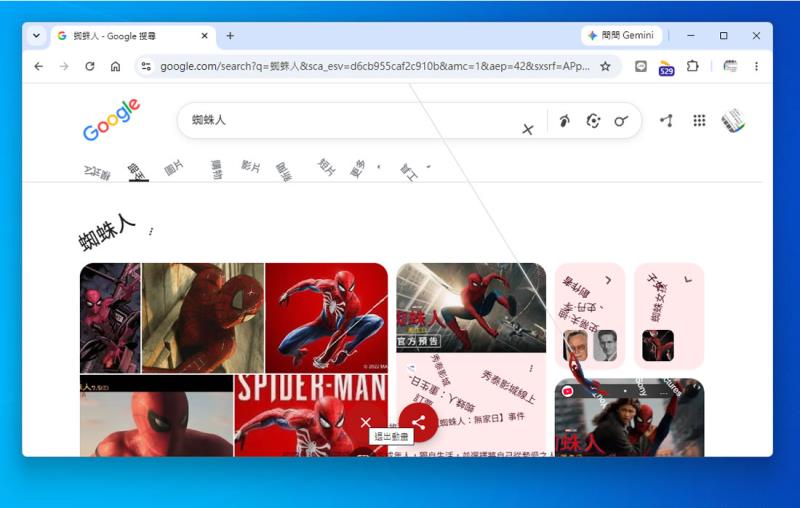This screenshot has height=508, width=800.
Task: Open the Chrome three-dot menu
Action: (756, 66)
